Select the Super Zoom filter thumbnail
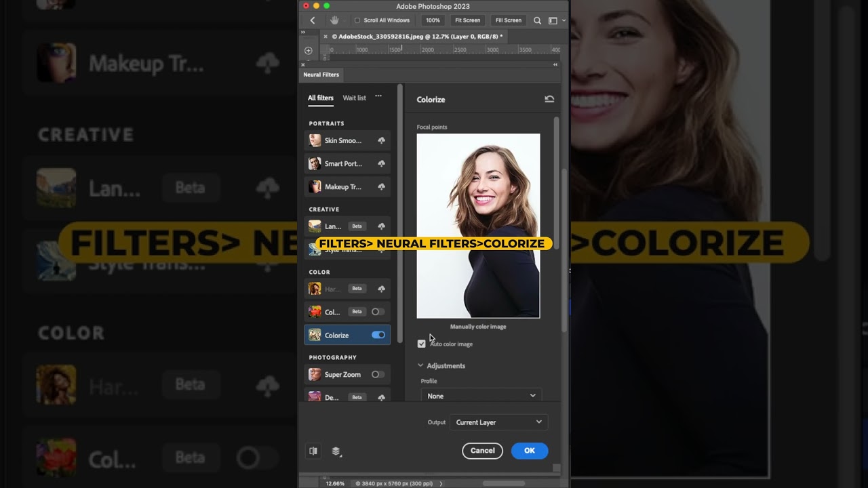Screen dimensions: 868x488 point(315,374)
